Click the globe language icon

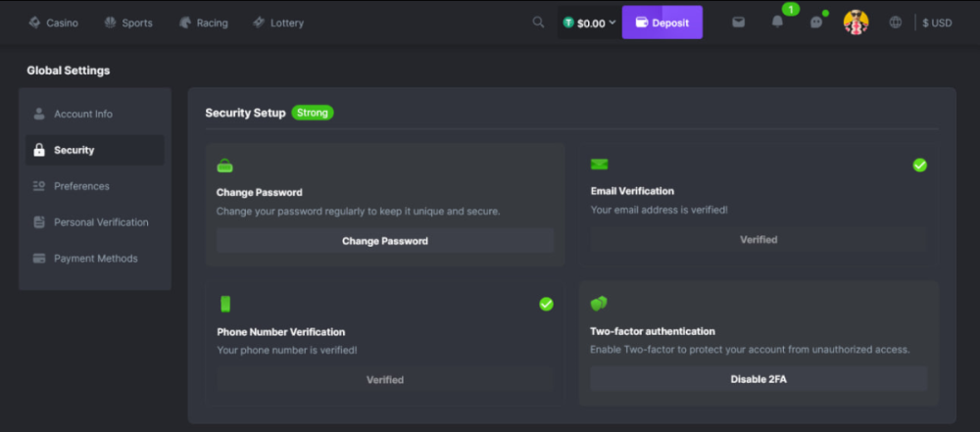point(895,23)
